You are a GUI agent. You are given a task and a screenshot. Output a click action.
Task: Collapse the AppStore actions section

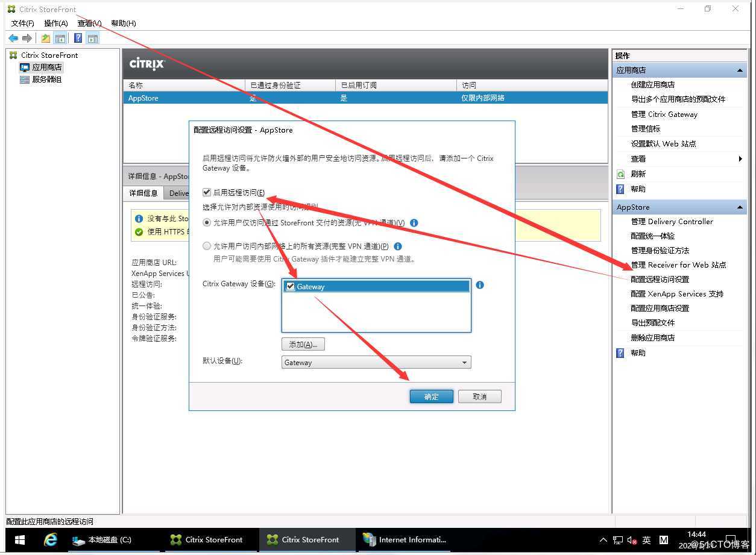pos(740,207)
